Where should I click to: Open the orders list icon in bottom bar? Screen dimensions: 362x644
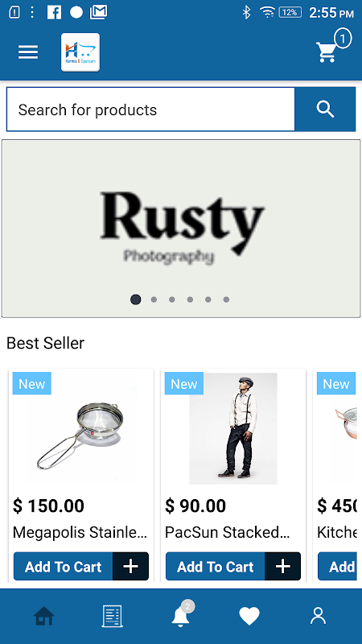tap(112, 616)
